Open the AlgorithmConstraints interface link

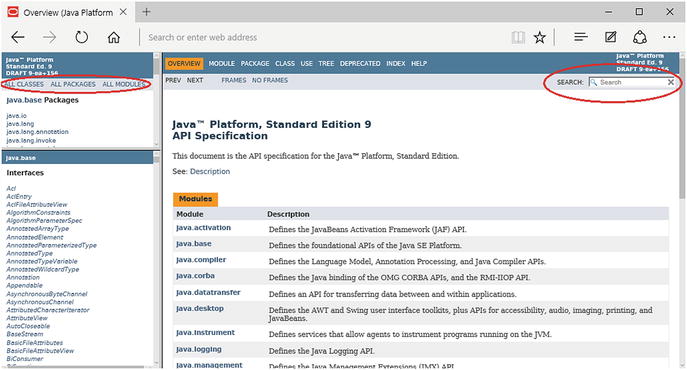pyautogui.click(x=38, y=213)
